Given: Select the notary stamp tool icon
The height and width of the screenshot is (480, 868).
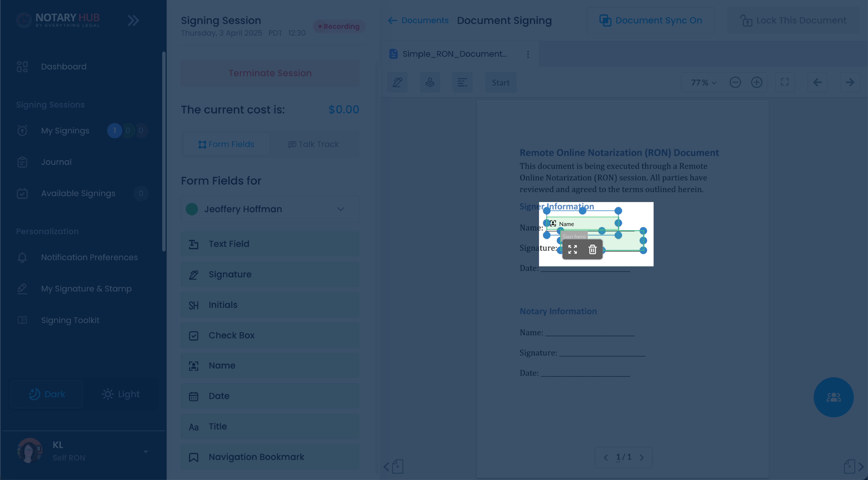Looking at the screenshot, I should (x=430, y=82).
